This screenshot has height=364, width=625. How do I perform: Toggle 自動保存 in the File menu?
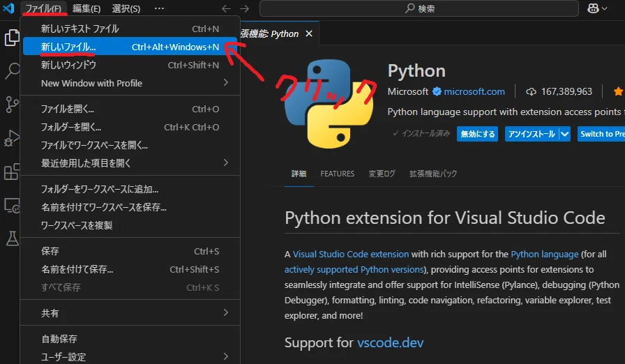pyautogui.click(x=130, y=339)
